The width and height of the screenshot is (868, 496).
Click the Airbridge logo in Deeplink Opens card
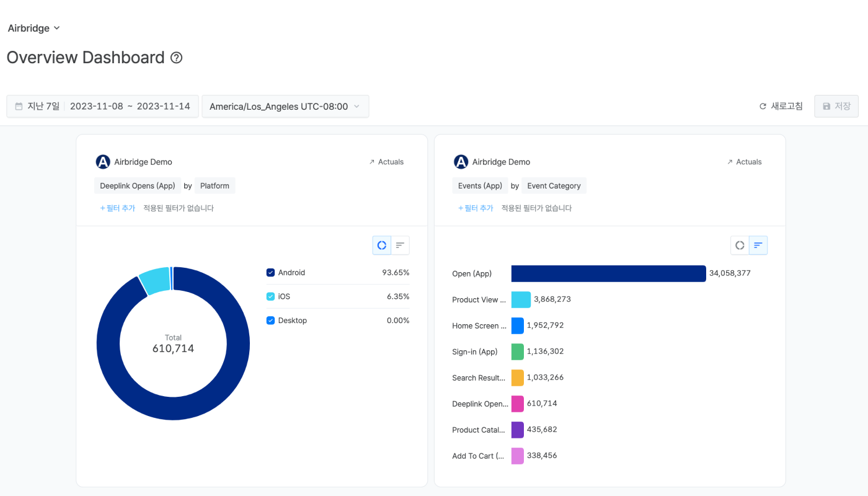(103, 162)
